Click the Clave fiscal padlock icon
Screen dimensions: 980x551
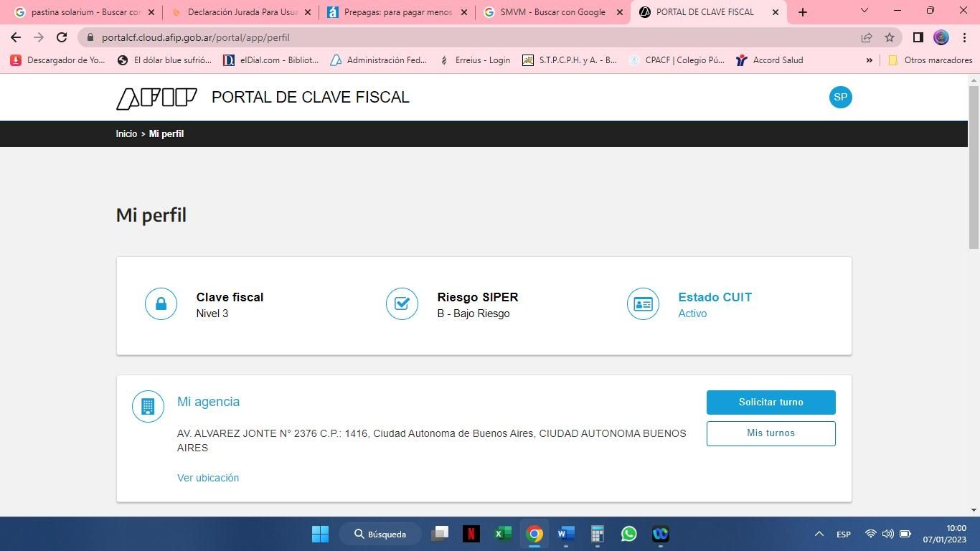tap(161, 304)
